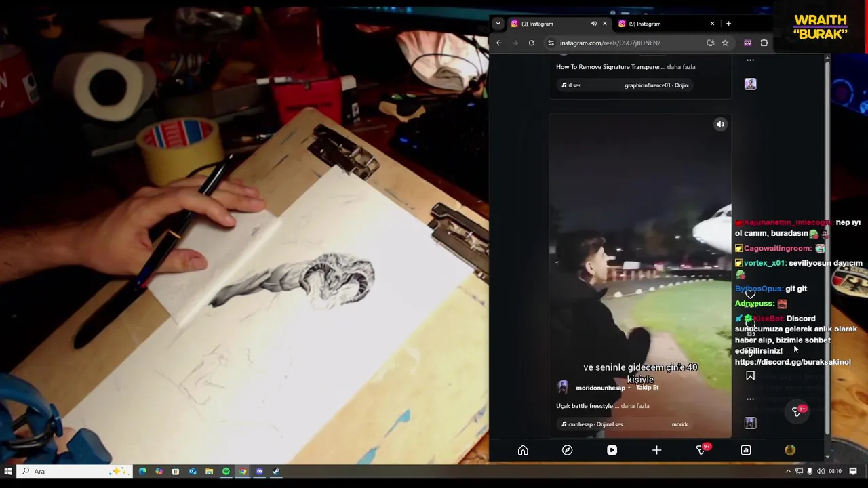Open Copilot from the taskbar
This screenshot has height=488, width=868.
pos(159,471)
